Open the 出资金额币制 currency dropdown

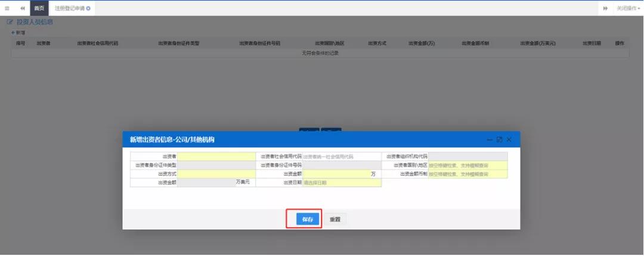(467, 174)
